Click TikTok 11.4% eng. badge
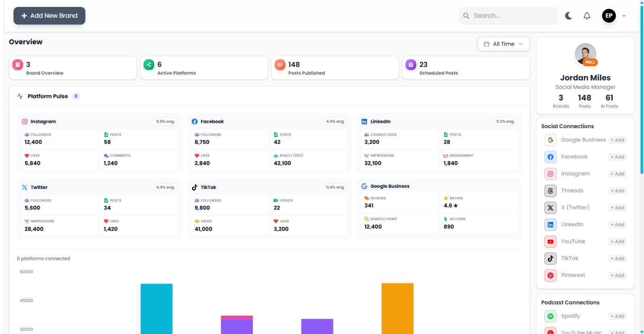The image size is (644, 334). 335,187
